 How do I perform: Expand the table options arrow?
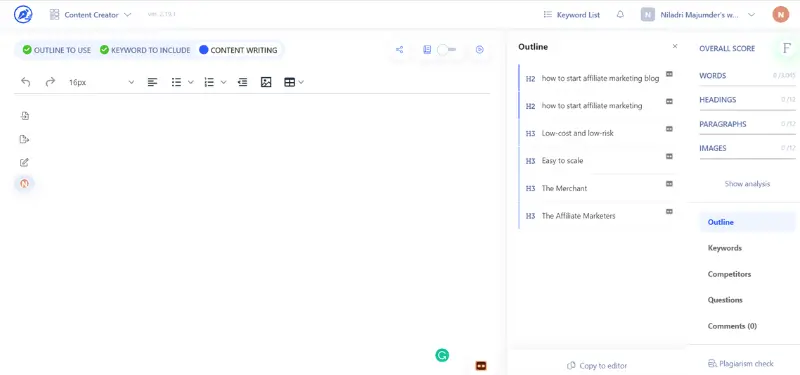[301, 82]
